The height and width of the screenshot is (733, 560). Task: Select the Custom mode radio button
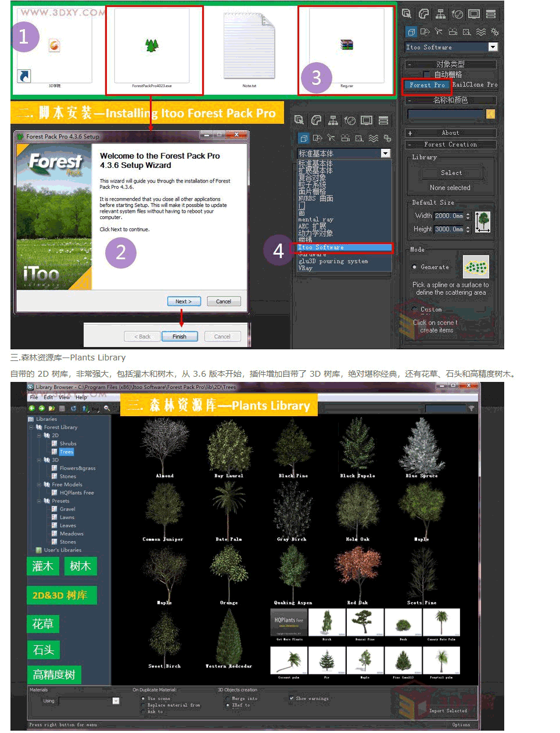click(x=414, y=309)
